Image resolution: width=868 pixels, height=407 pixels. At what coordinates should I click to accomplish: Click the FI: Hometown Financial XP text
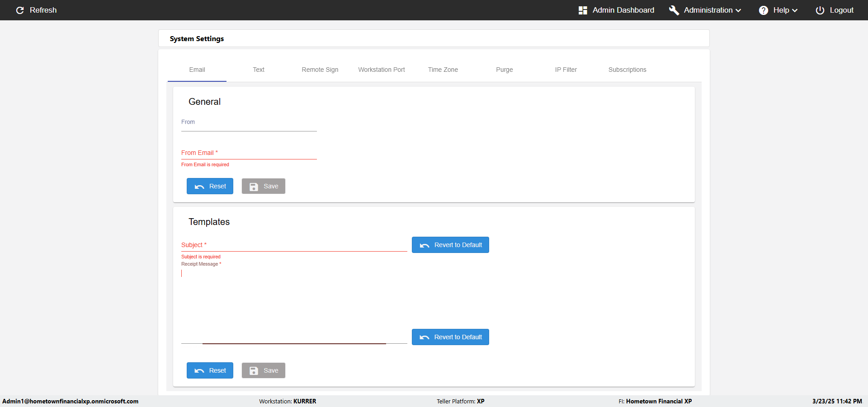655,401
